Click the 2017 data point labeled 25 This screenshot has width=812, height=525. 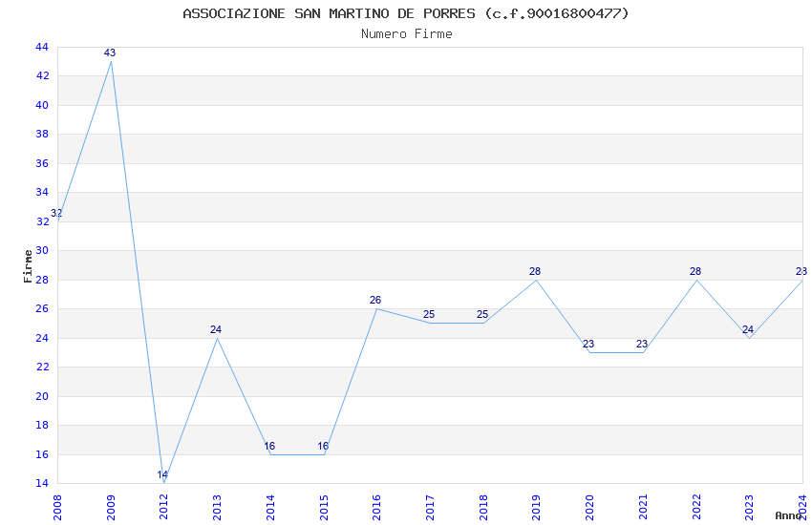coord(429,314)
